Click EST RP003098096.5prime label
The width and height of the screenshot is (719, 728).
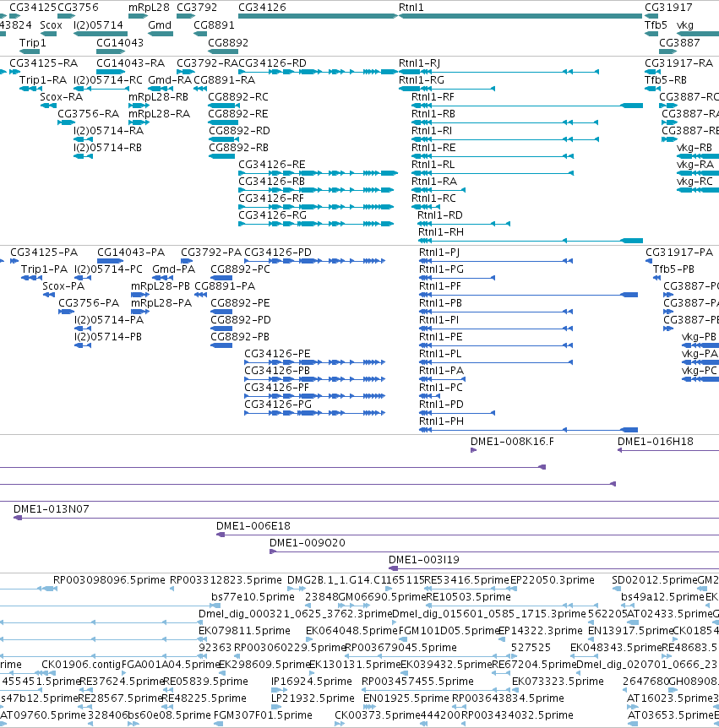click(x=109, y=580)
